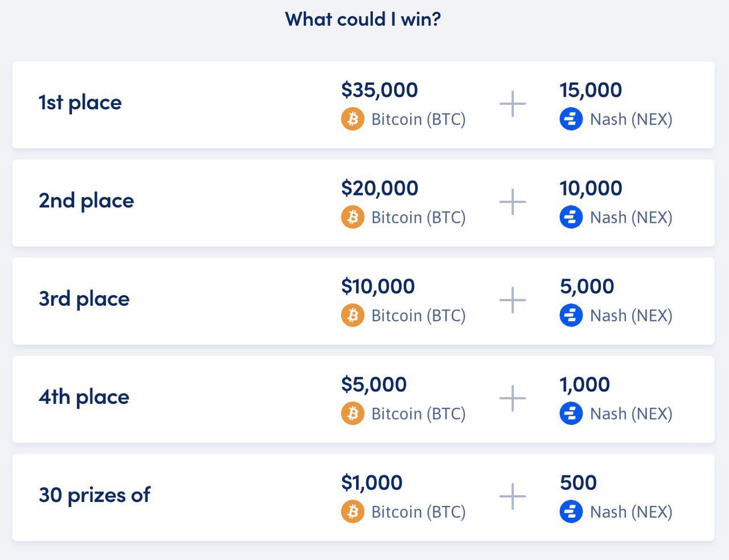Click the plus sign in 1st place row
Screen dimensions: 729x560
tap(513, 104)
